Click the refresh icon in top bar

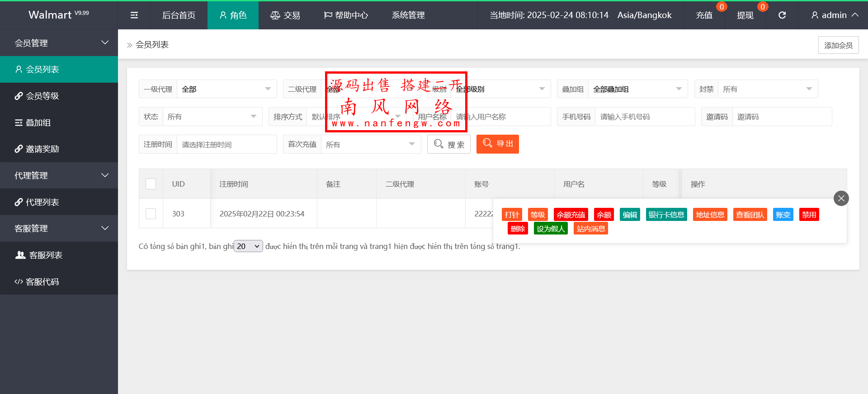tap(782, 15)
